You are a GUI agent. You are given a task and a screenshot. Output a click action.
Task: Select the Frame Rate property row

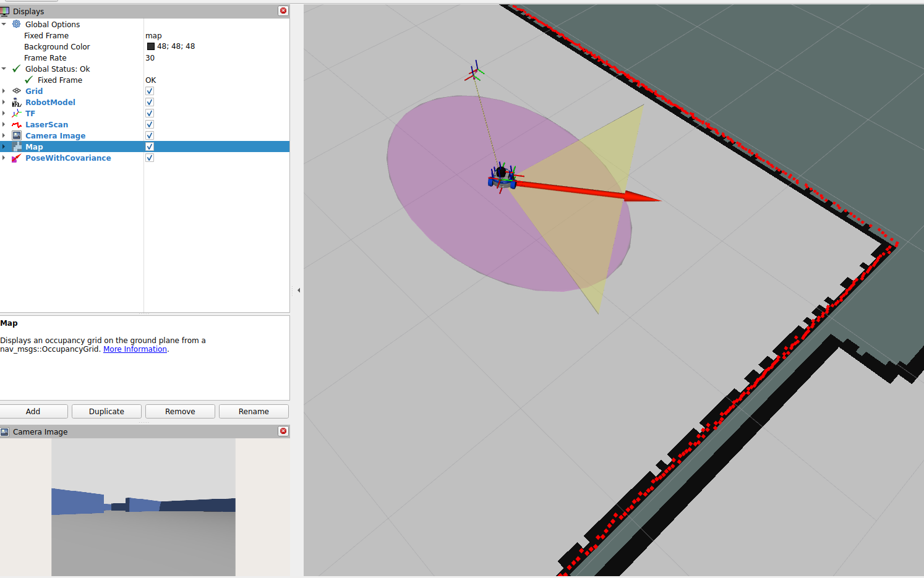(x=145, y=57)
